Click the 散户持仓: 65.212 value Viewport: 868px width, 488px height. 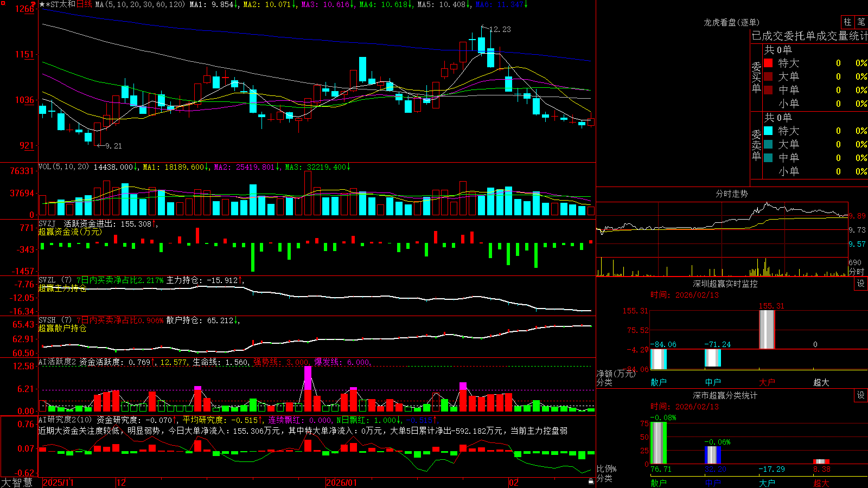click(x=203, y=320)
